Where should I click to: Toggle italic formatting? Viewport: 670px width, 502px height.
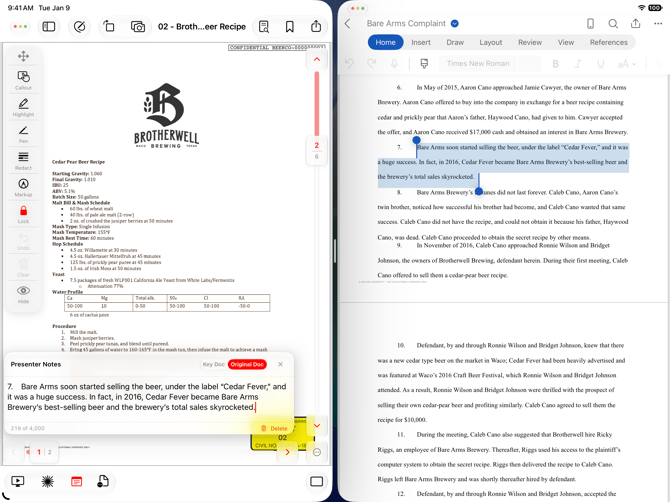coord(578,64)
